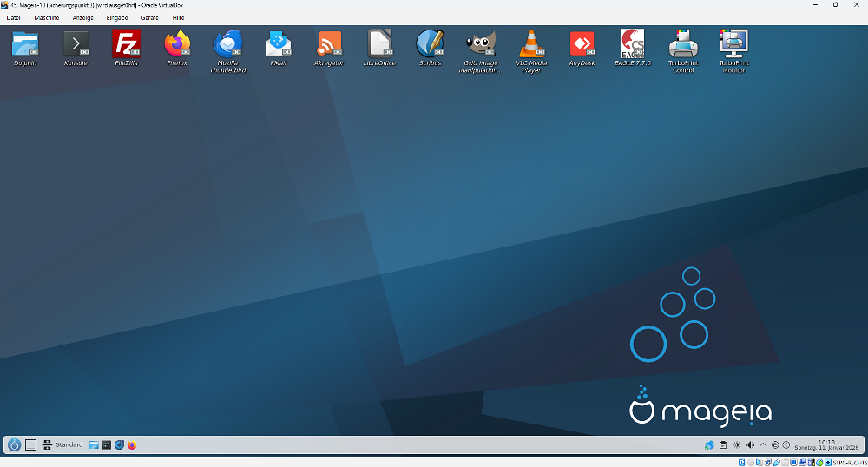Open the FileZilla desktop shortcut

click(127, 44)
